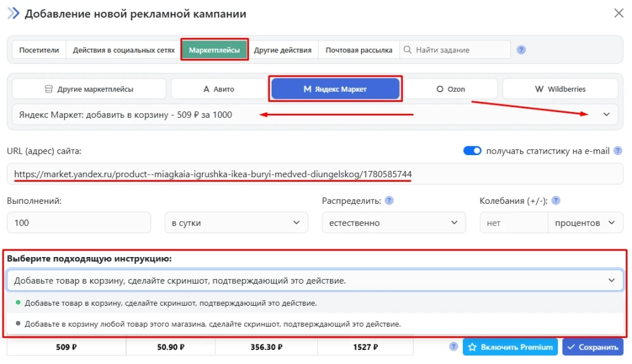The width and height of the screenshot is (632, 364).
Task: Click the double-chevron logo icon in header
Action: (x=13, y=13)
